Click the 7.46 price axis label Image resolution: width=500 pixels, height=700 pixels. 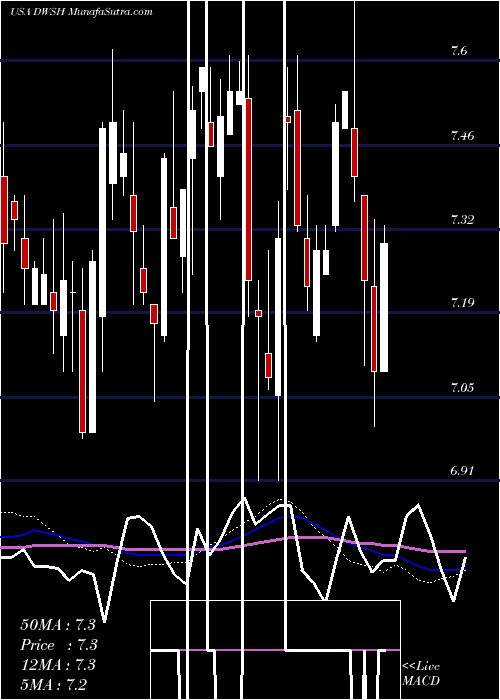tap(462, 135)
